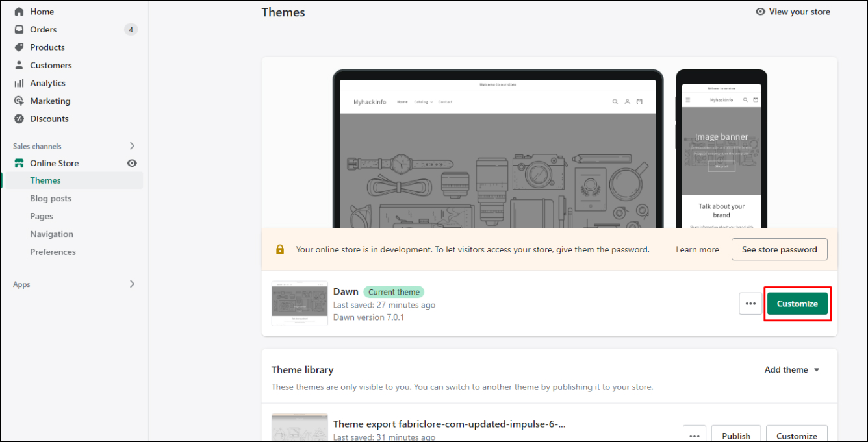This screenshot has width=868, height=442.
Task: Click the Orders inbox icon
Action: click(19, 29)
